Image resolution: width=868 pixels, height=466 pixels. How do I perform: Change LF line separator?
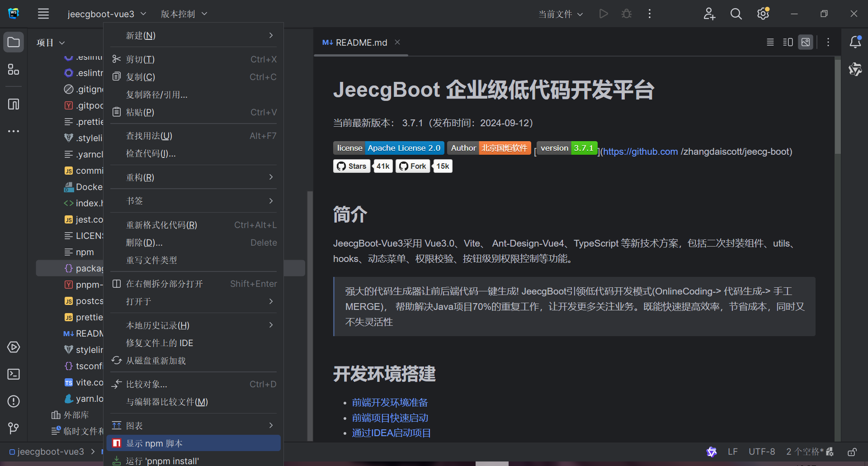coord(733,452)
